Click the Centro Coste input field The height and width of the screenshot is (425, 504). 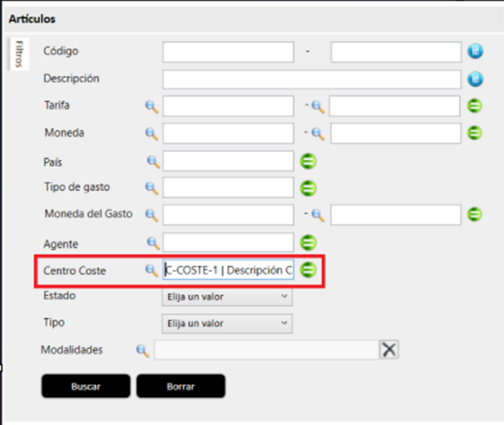point(228,270)
